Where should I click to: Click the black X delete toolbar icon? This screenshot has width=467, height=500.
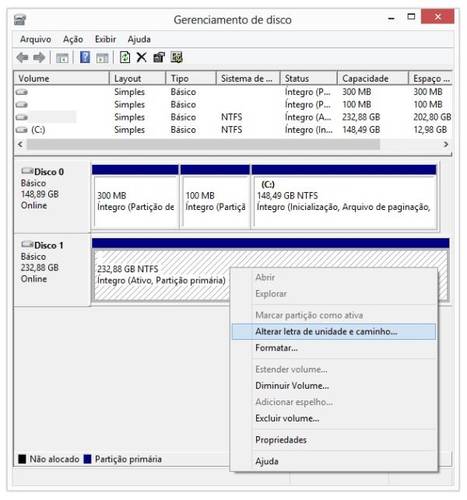[x=142, y=58]
